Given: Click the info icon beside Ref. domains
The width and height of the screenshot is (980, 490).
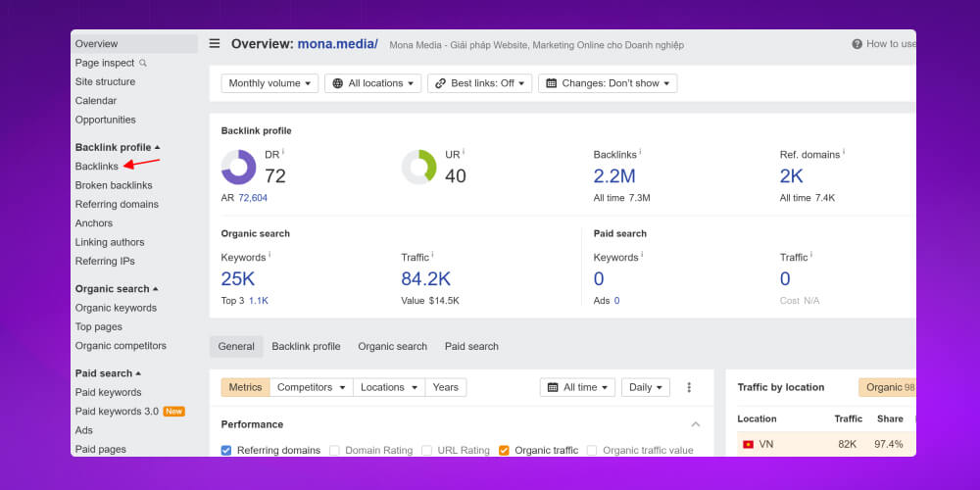Looking at the screenshot, I should coord(844,151).
